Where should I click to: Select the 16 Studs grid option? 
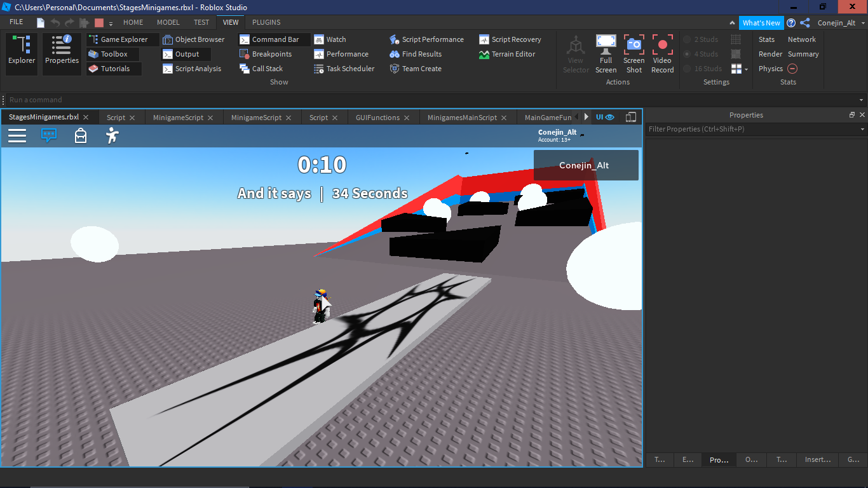702,69
